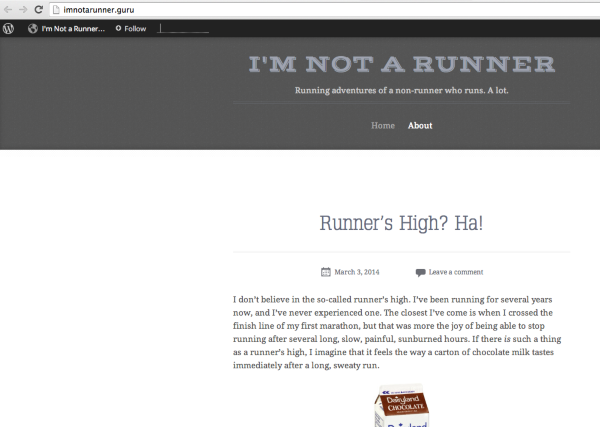The height and width of the screenshot is (427, 600).
Task: Follow this blog from the admin bar
Action: (x=131, y=28)
